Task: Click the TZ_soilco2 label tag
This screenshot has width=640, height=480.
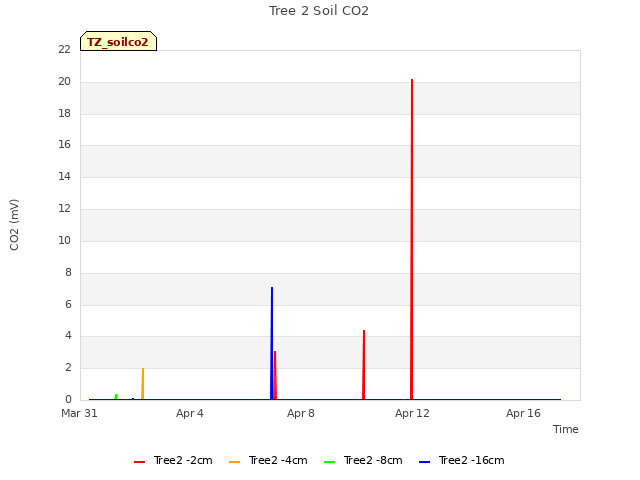Action: (118, 41)
